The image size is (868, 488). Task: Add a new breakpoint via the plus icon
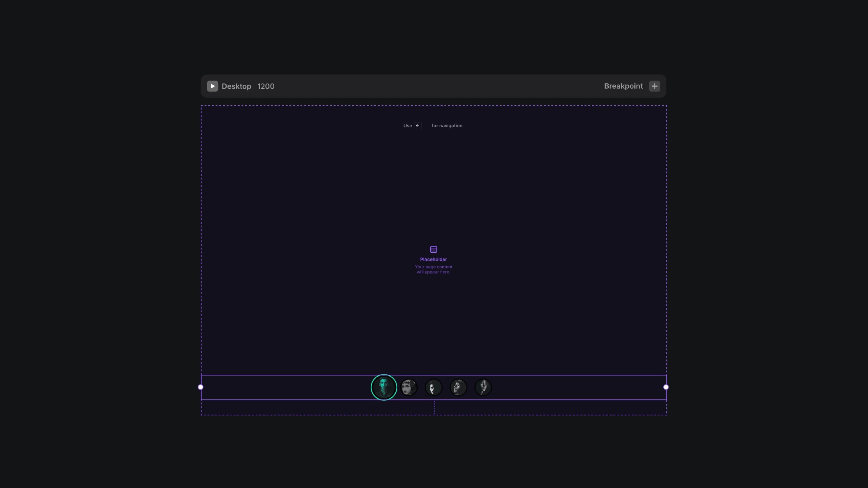654,86
